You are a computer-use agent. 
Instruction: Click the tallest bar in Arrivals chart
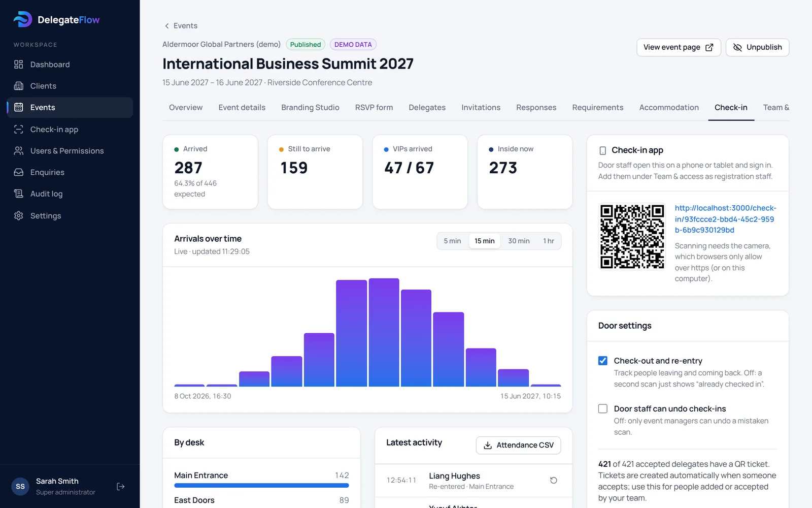(384, 332)
